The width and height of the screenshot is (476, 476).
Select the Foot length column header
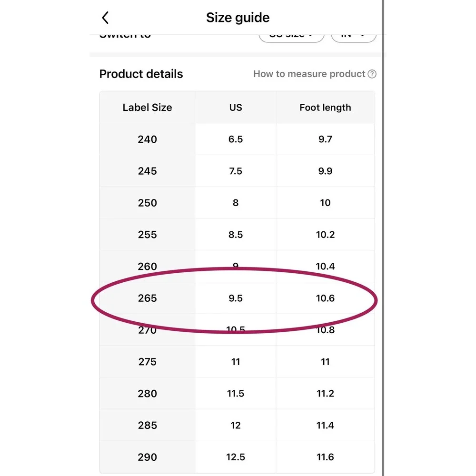pos(325,108)
